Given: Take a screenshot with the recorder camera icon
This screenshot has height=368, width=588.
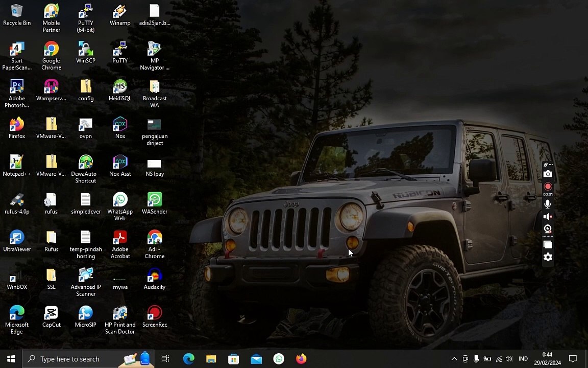Looking at the screenshot, I should (x=548, y=174).
